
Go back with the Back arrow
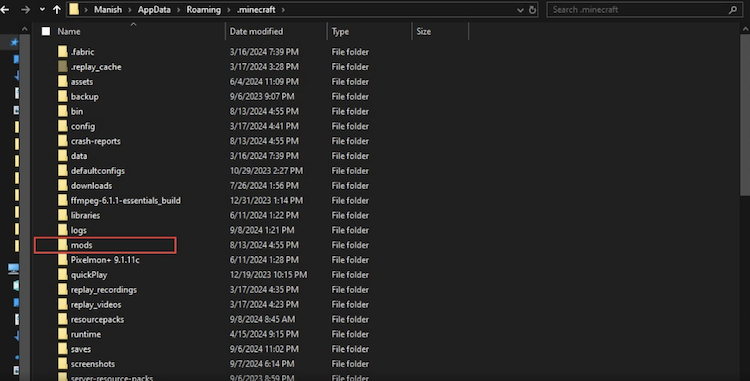point(5,10)
